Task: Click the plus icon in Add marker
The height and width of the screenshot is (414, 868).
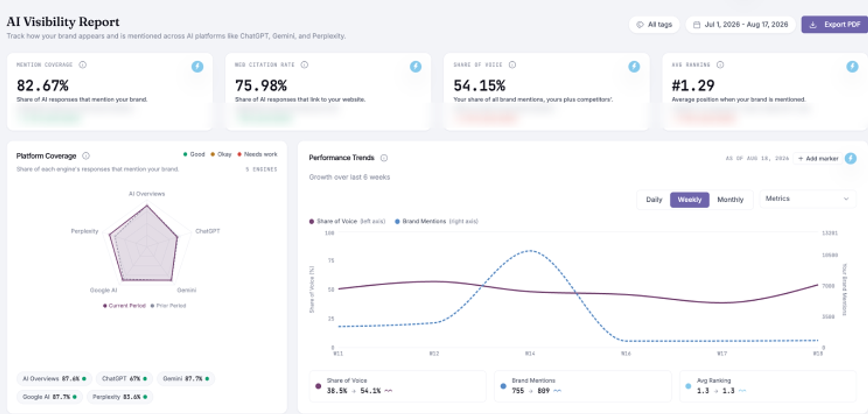Action: point(801,158)
